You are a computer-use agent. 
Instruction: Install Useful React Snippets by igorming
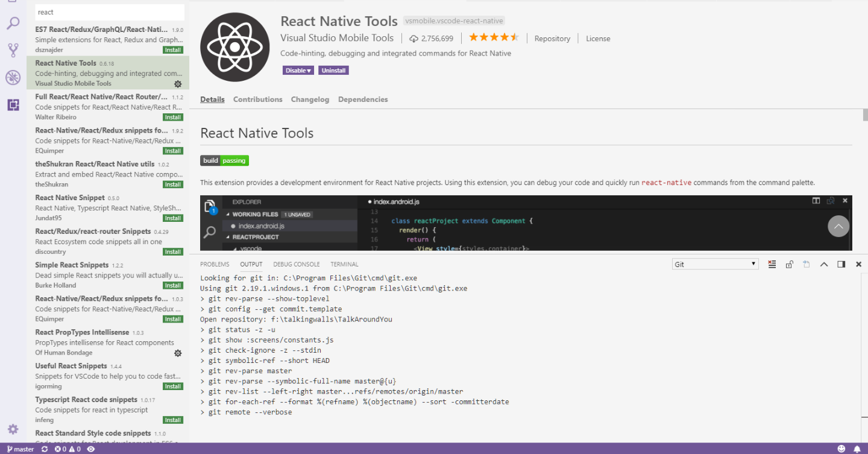[173, 386]
